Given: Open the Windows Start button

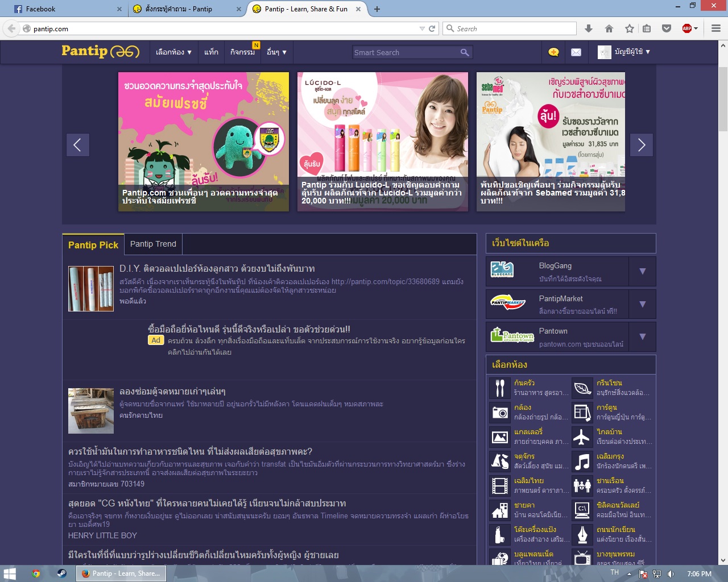Looking at the screenshot, I should (10, 573).
